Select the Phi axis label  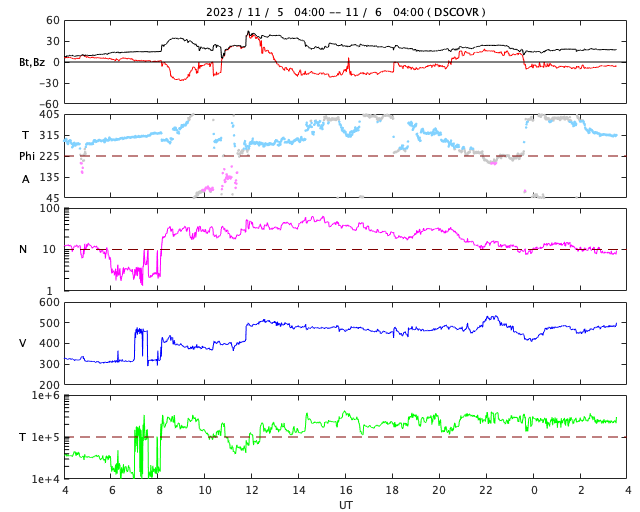coord(27,156)
